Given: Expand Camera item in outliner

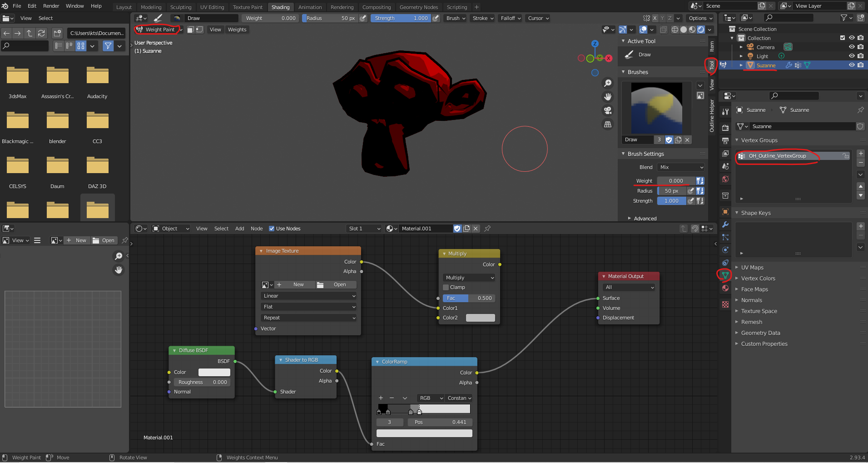Looking at the screenshot, I should (741, 47).
